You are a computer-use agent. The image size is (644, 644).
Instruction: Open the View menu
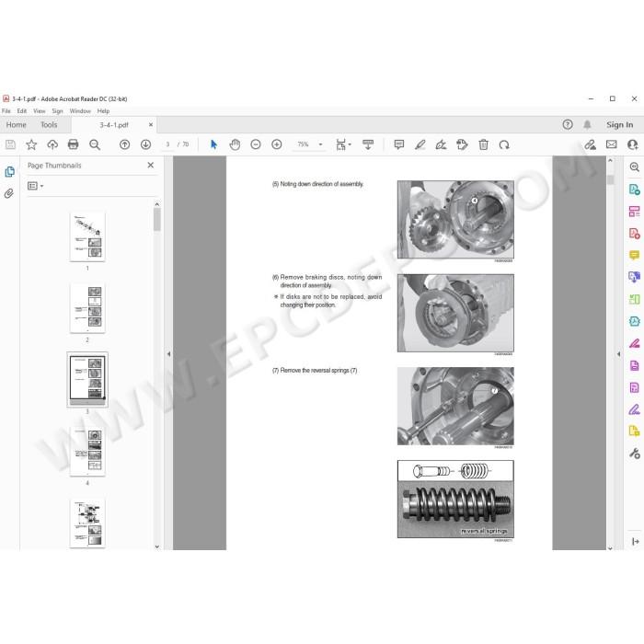click(x=40, y=111)
